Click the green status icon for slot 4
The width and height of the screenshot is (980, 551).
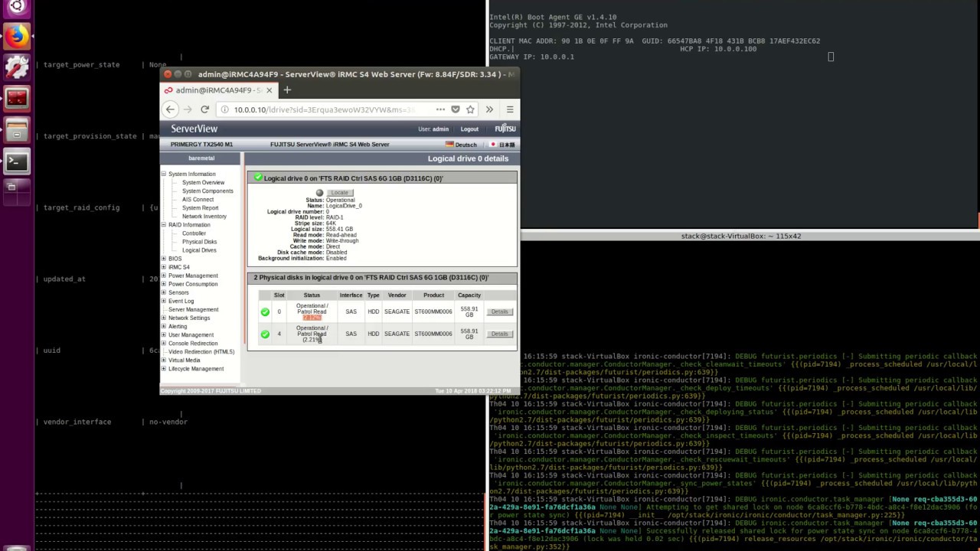click(x=265, y=334)
